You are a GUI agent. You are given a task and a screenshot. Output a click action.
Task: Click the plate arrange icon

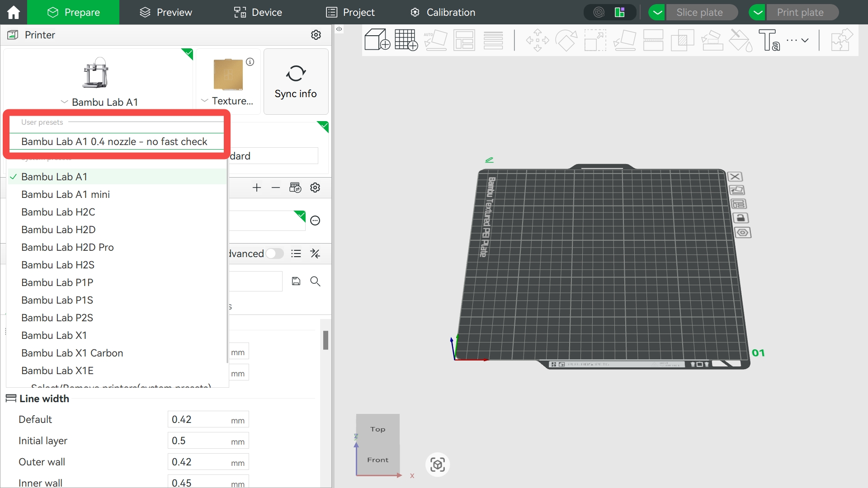[x=739, y=204]
